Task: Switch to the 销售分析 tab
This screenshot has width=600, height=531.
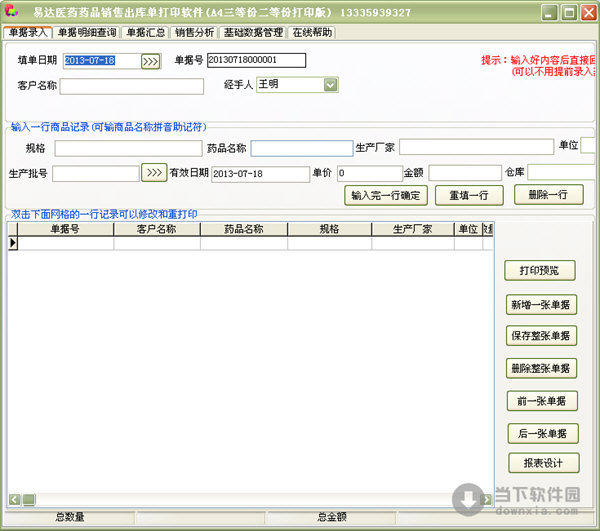Action: [x=194, y=33]
